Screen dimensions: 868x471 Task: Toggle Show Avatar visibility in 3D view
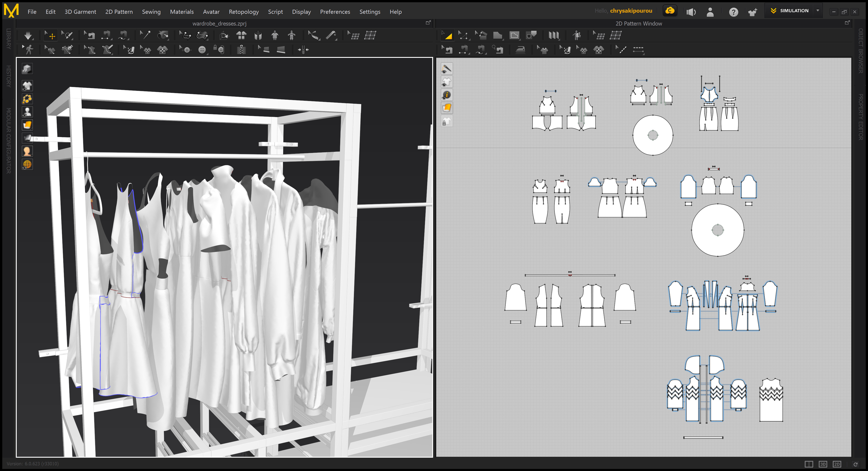coord(27,112)
